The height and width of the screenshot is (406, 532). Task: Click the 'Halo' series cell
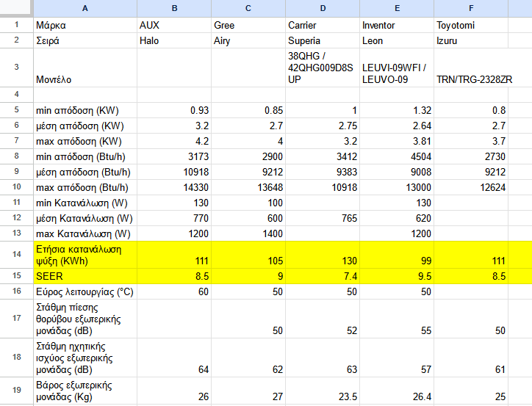(174, 40)
